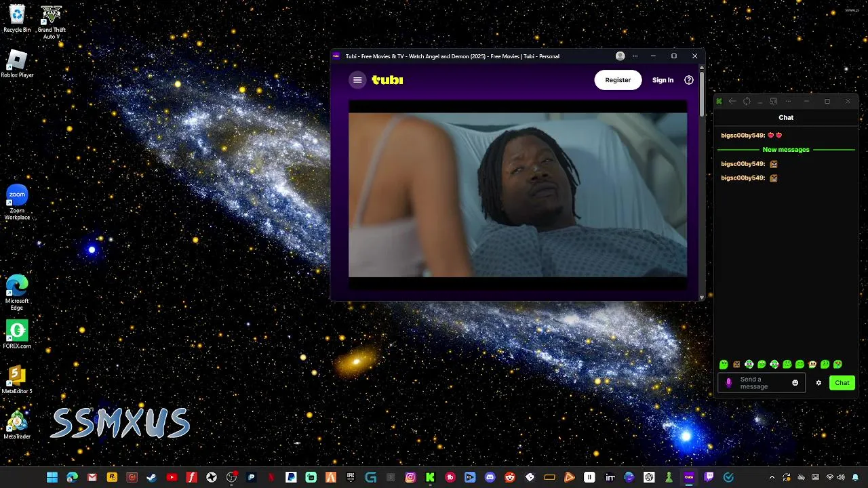Click the bigsc00by549 username with heart emojis
The width and height of the screenshot is (868, 488).
point(743,136)
